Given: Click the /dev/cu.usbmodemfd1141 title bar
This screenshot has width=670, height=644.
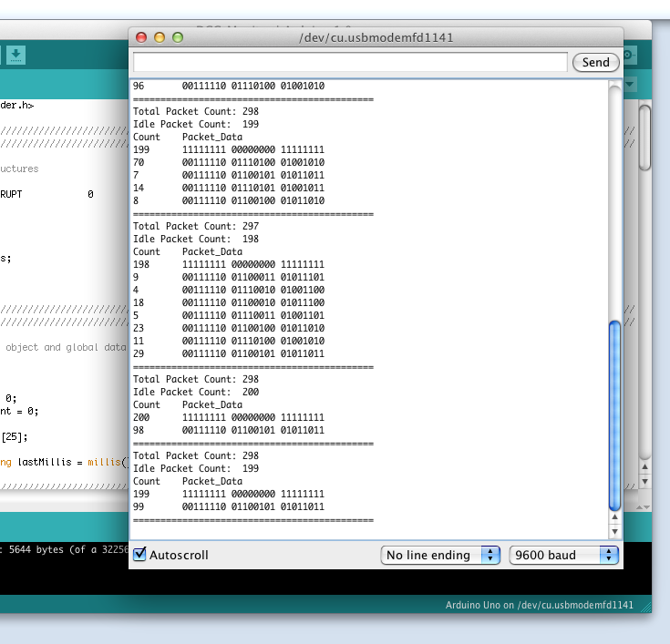Looking at the screenshot, I should 376,37.
